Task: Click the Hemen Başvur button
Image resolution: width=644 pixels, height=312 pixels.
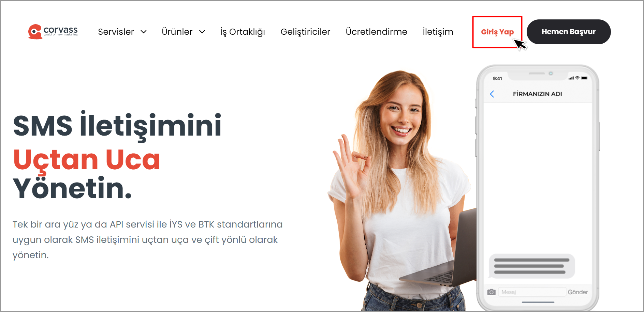Action: pyautogui.click(x=569, y=32)
